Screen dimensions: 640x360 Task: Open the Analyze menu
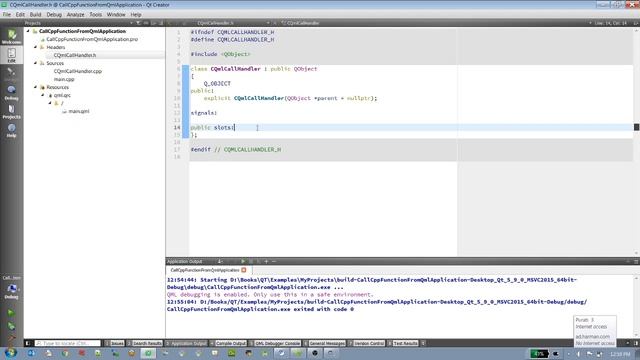tap(76, 14)
